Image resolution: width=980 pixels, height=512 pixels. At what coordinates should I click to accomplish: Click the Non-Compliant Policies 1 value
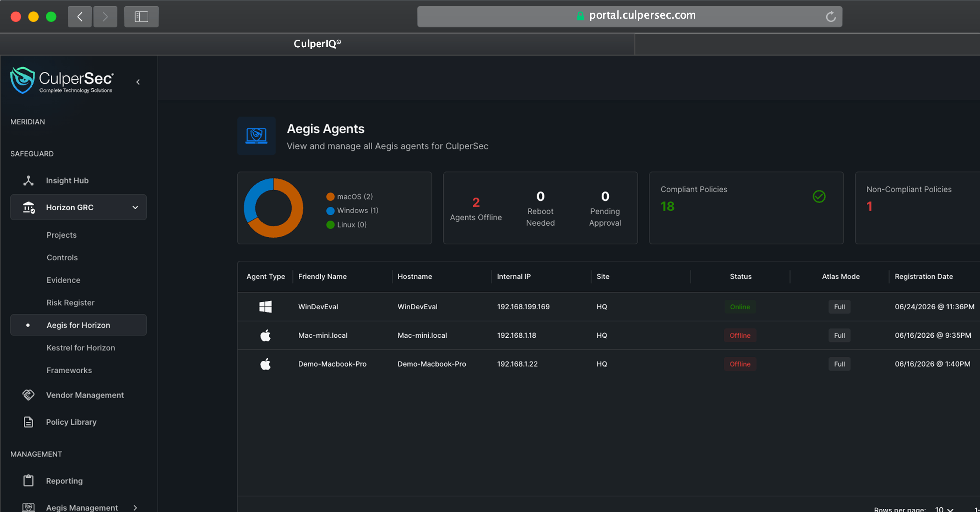[x=870, y=206]
